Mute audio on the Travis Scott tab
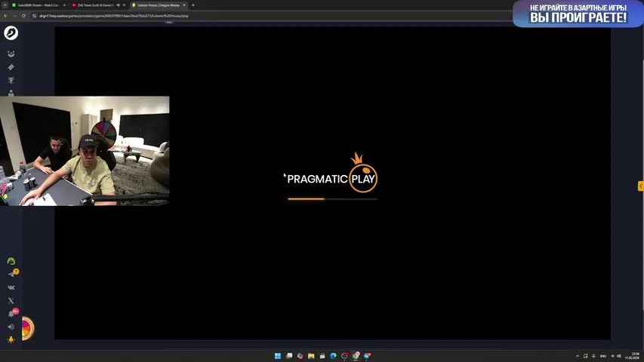Image resolution: width=644 pixels, height=362 pixels. tap(119, 5)
